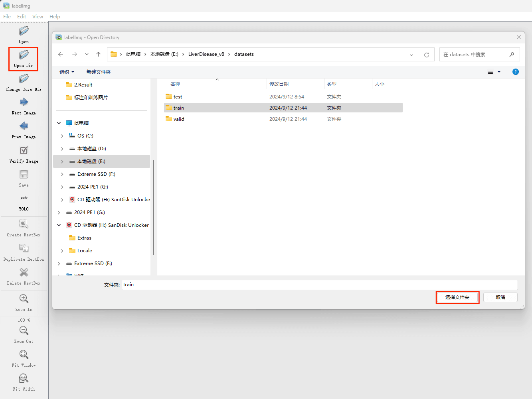Screen dimensions: 532x399
Task: Click the Open Dir toolbar icon
Action: coord(24,55)
